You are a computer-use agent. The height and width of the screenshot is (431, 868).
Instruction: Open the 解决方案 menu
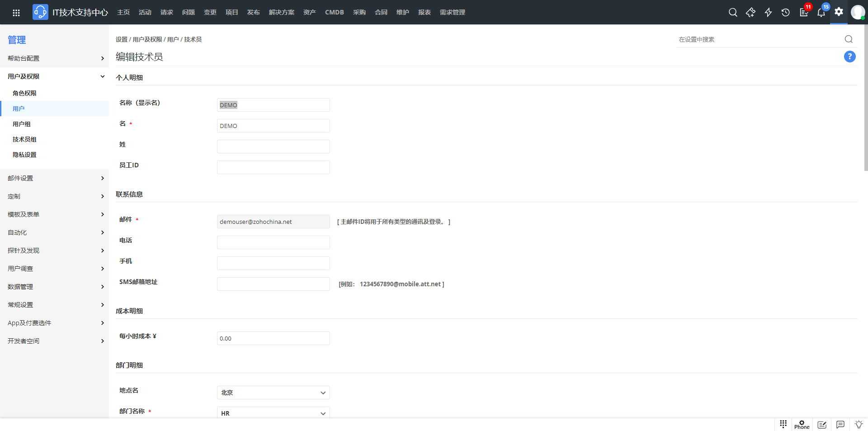tap(282, 12)
